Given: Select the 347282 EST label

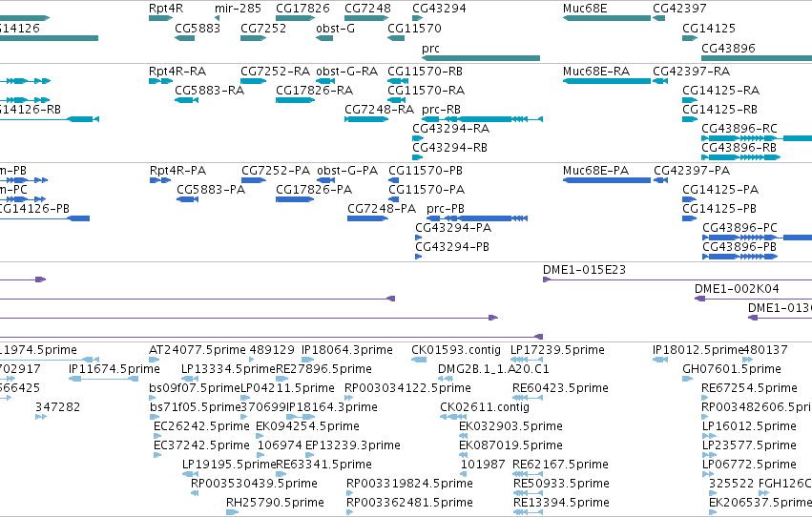Looking at the screenshot, I should tap(57, 407).
